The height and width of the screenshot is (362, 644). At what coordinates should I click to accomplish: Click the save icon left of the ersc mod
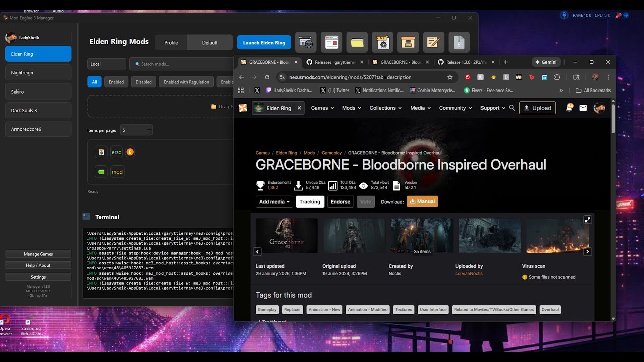101,152
